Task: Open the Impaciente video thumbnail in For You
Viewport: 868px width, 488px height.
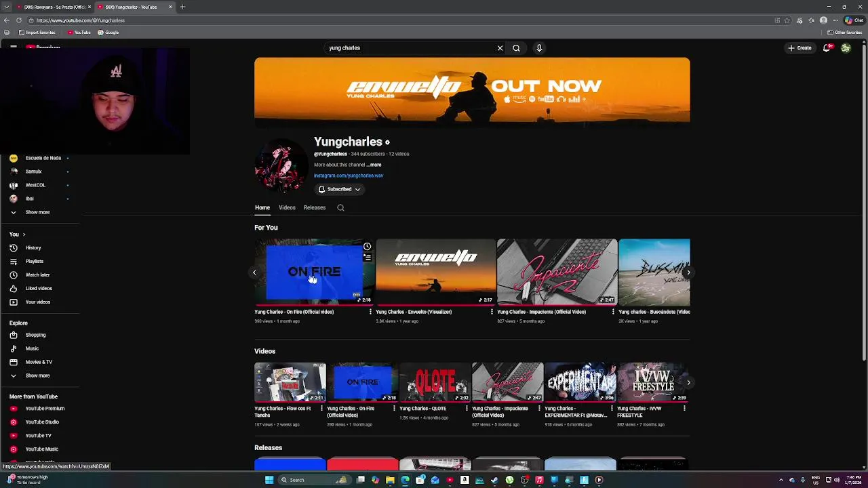Action: click(557, 272)
